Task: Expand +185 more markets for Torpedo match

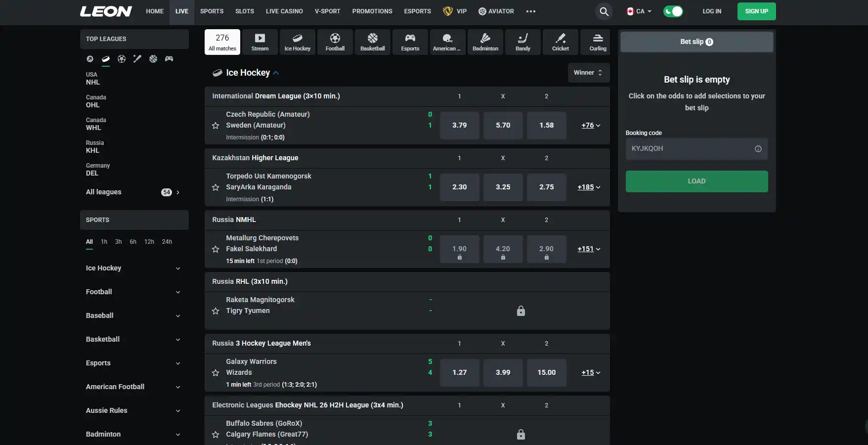Action: tap(589, 187)
